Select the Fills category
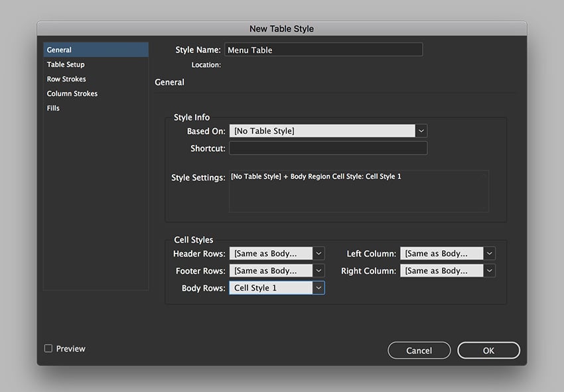Screen dimensions: 564x392 click(53, 108)
